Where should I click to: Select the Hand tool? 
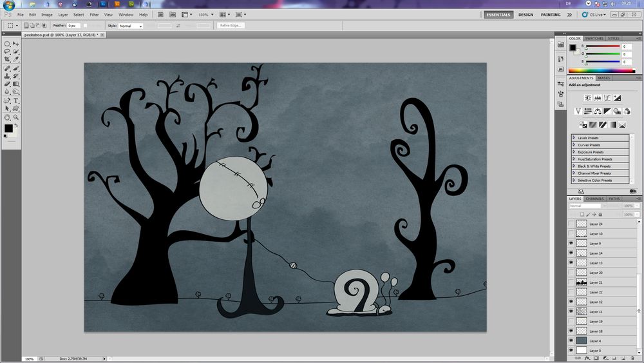coord(7,117)
